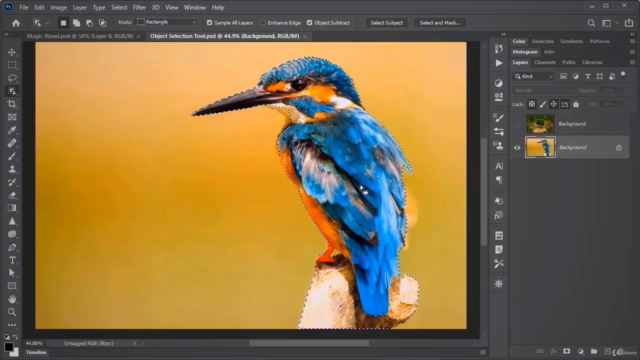640x360 pixels.
Task: Click the bird Background layer thumbnail
Action: [540, 147]
